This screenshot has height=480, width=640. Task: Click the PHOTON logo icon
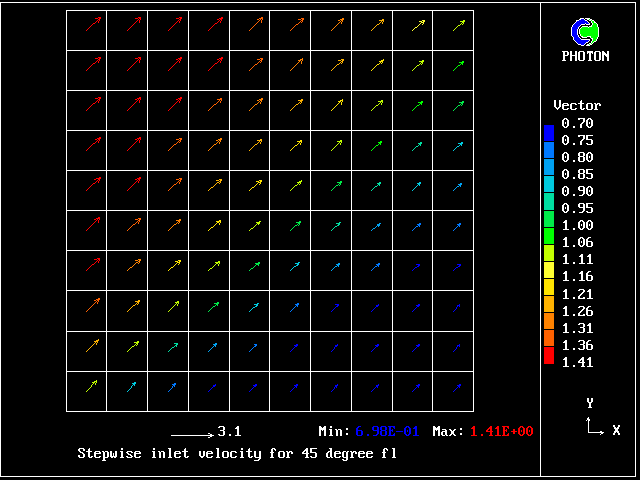coord(585,33)
